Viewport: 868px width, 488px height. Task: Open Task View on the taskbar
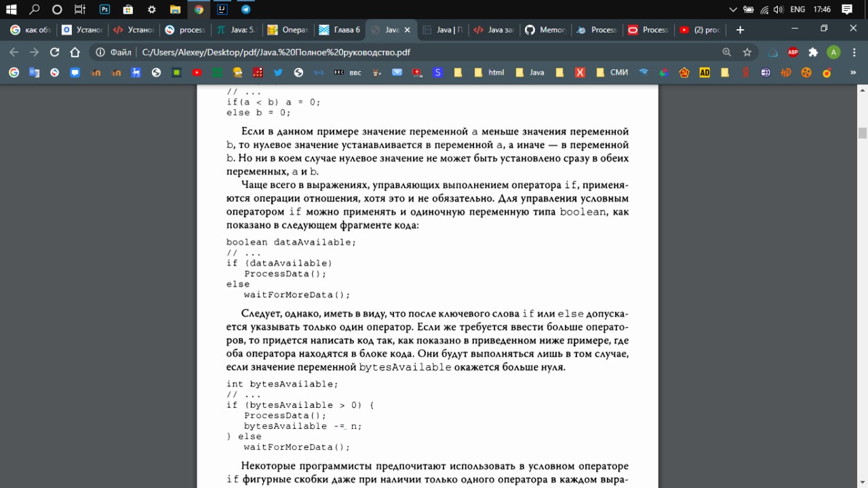(80, 10)
